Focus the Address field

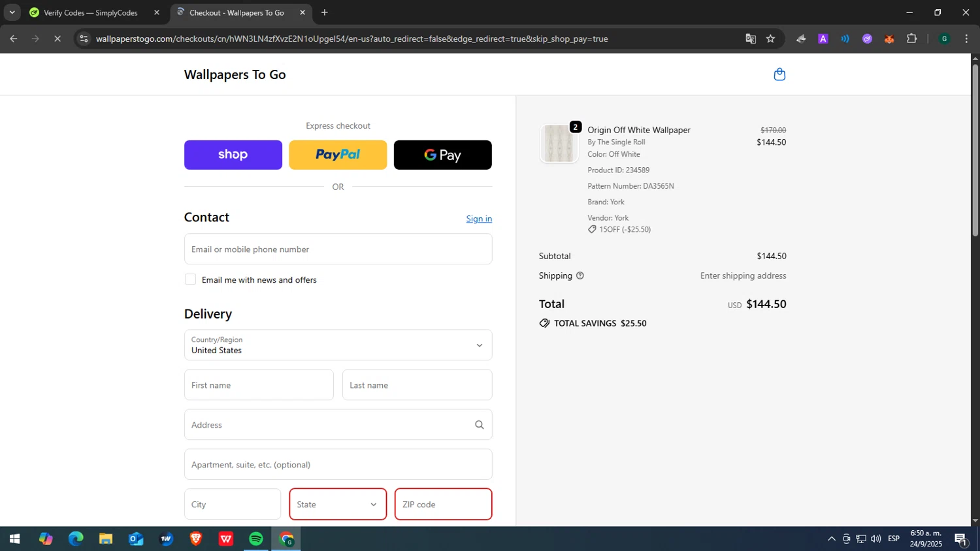point(338,425)
